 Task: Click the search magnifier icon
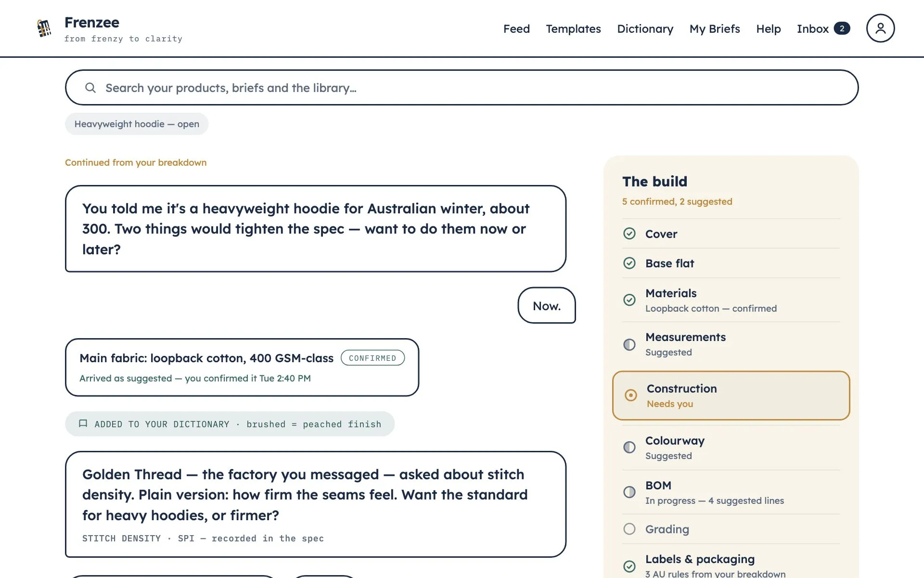pos(90,88)
